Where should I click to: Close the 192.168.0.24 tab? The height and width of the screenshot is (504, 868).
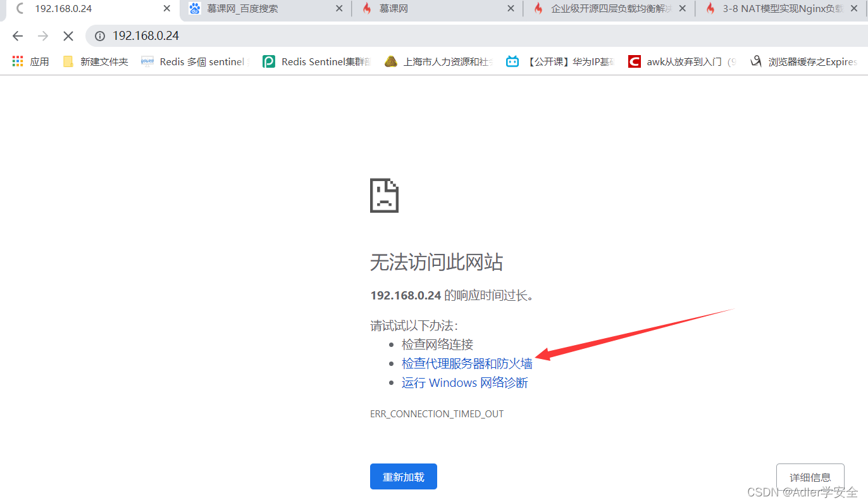(x=167, y=9)
